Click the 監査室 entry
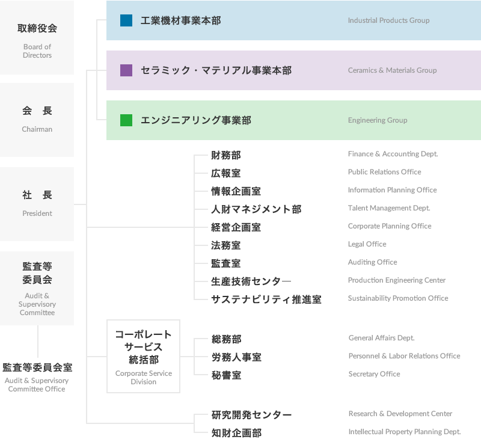Viewport: 481px width, 448px height. pos(226,263)
